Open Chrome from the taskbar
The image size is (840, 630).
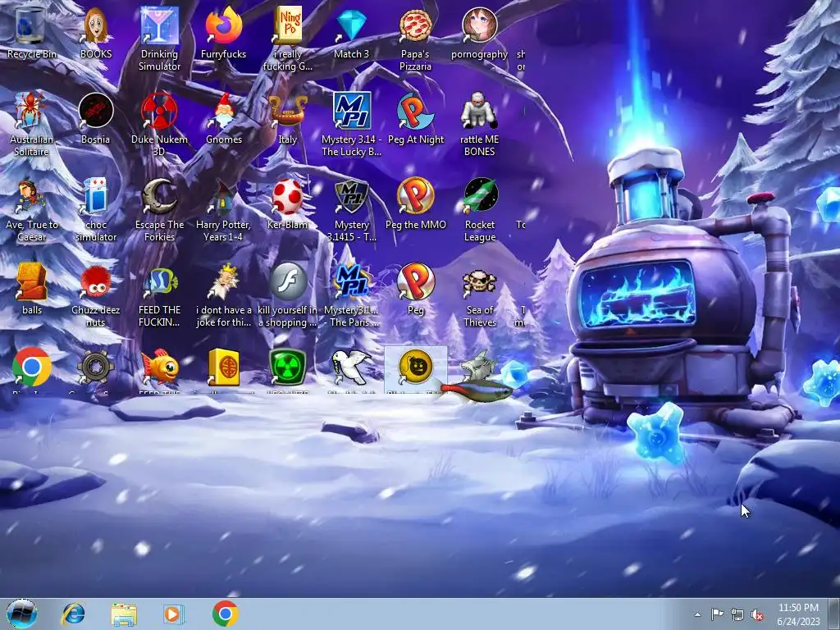[225, 614]
